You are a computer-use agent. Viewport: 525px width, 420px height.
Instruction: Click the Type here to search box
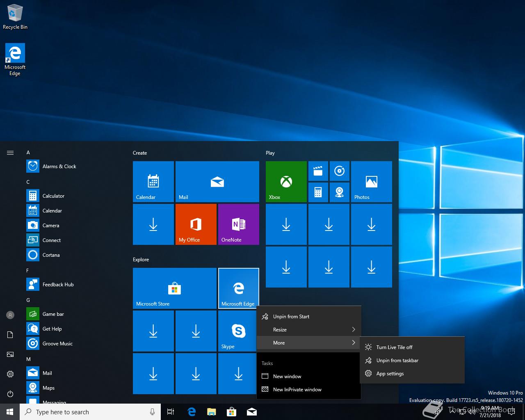(x=86, y=412)
